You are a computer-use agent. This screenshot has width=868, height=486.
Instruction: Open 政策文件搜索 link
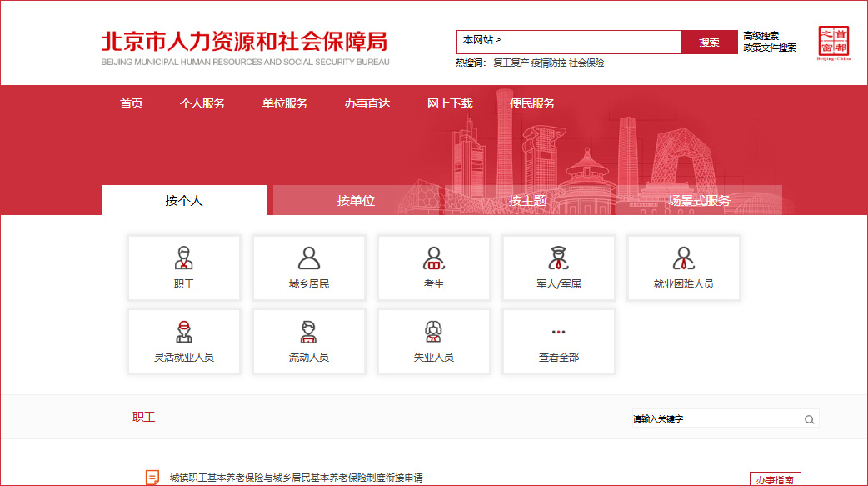point(770,48)
